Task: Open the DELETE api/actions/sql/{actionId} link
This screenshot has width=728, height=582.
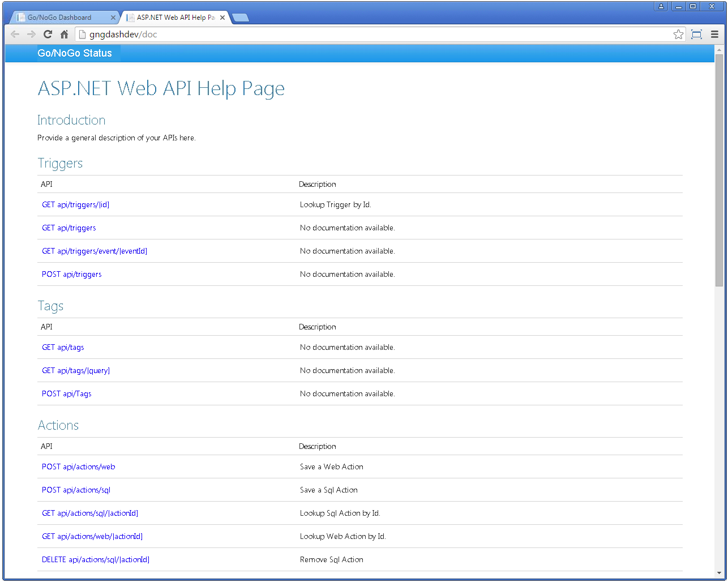Action: point(96,560)
